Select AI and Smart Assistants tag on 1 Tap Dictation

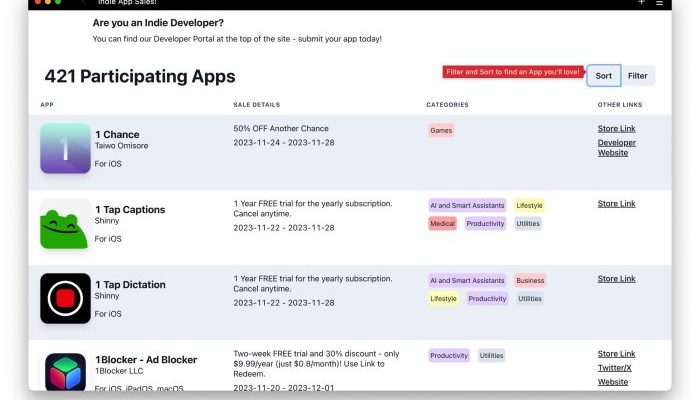467,280
